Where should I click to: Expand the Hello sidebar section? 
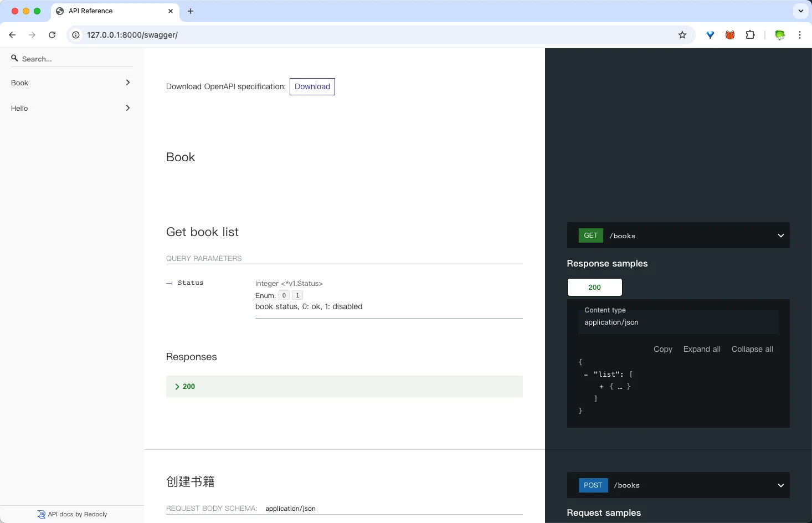pyautogui.click(x=71, y=108)
